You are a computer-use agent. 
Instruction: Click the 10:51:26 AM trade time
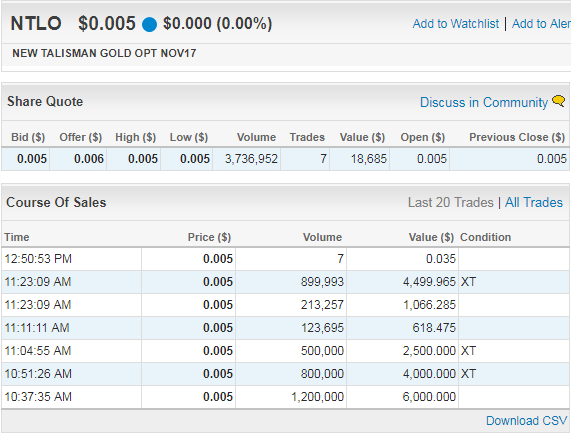(38, 374)
